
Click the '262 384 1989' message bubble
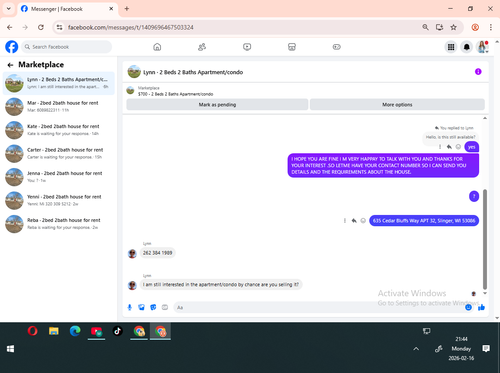click(x=158, y=253)
